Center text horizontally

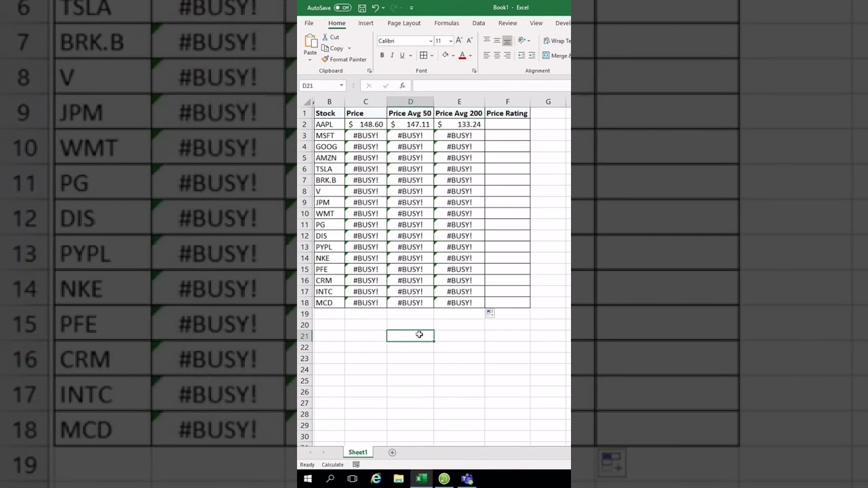coord(496,56)
